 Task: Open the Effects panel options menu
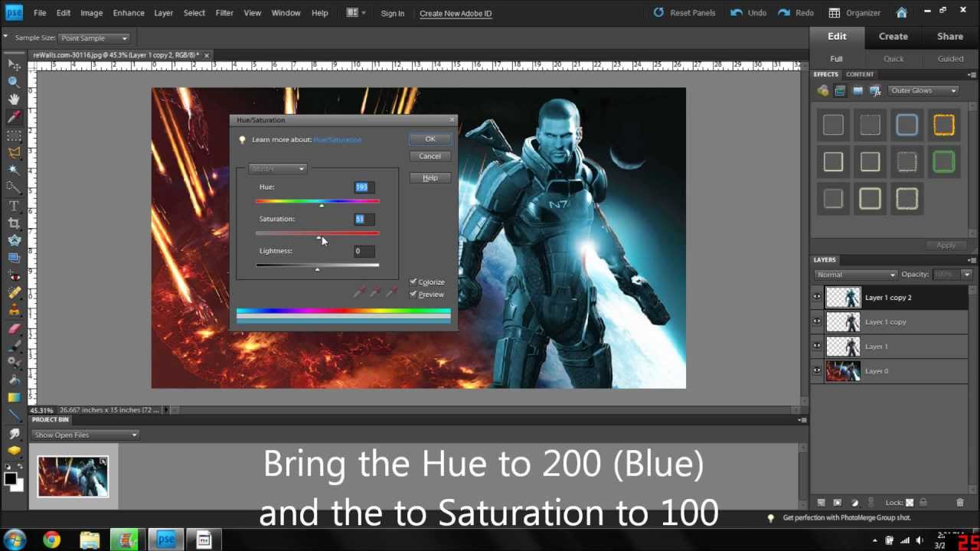tap(972, 74)
